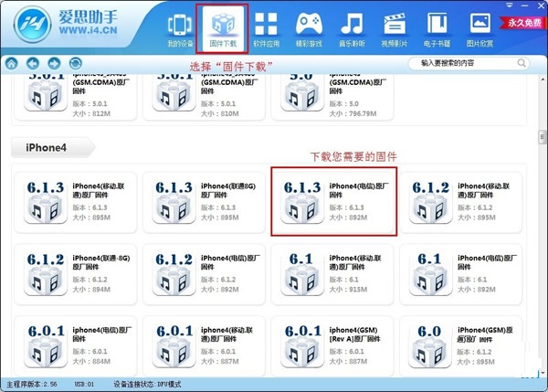The height and width of the screenshot is (392, 548).
Task: Open the 视频影片 video section
Action: (395, 31)
